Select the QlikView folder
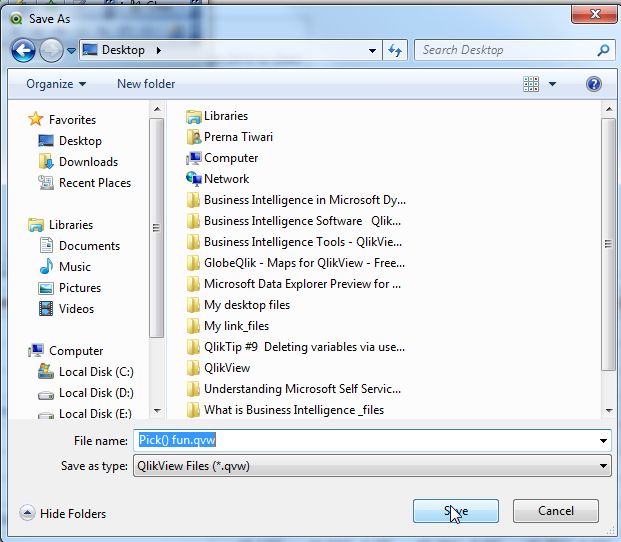 point(218,368)
